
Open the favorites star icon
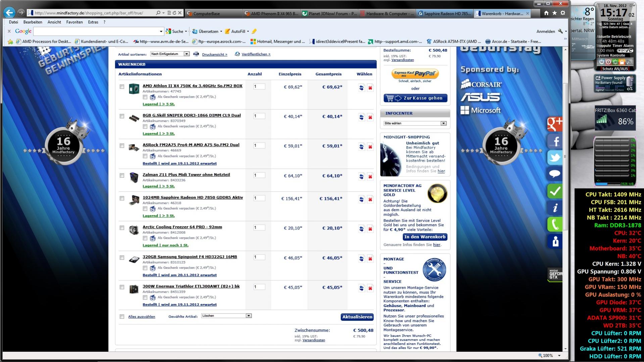554,13
